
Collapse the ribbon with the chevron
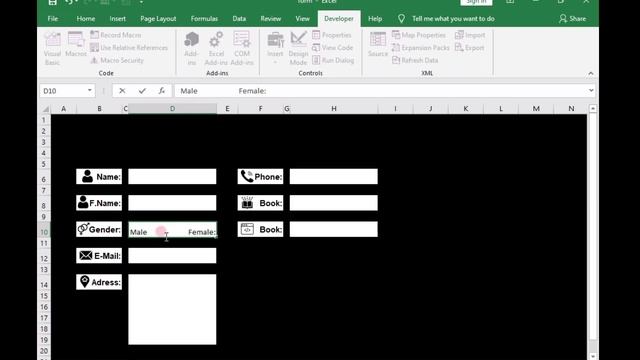[x=591, y=73]
